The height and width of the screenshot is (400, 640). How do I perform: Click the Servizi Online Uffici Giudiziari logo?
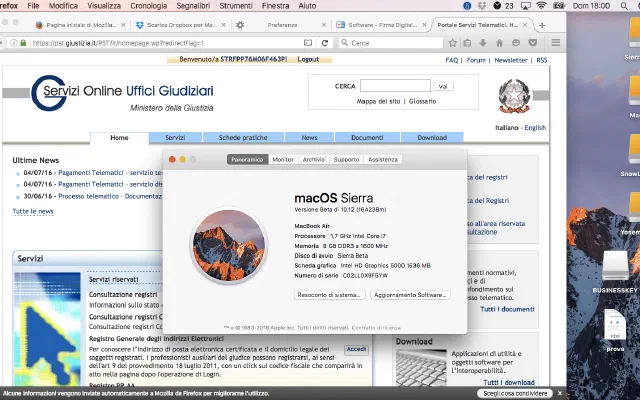tap(122, 93)
